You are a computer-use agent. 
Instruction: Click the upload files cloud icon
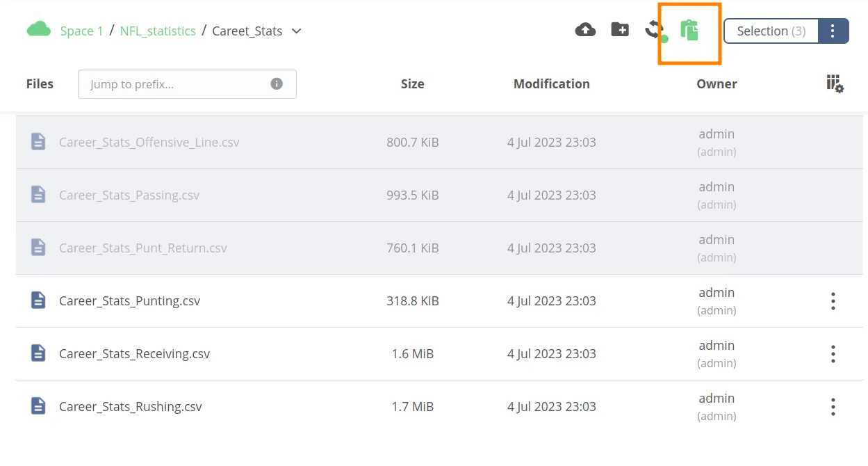(x=585, y=30)
